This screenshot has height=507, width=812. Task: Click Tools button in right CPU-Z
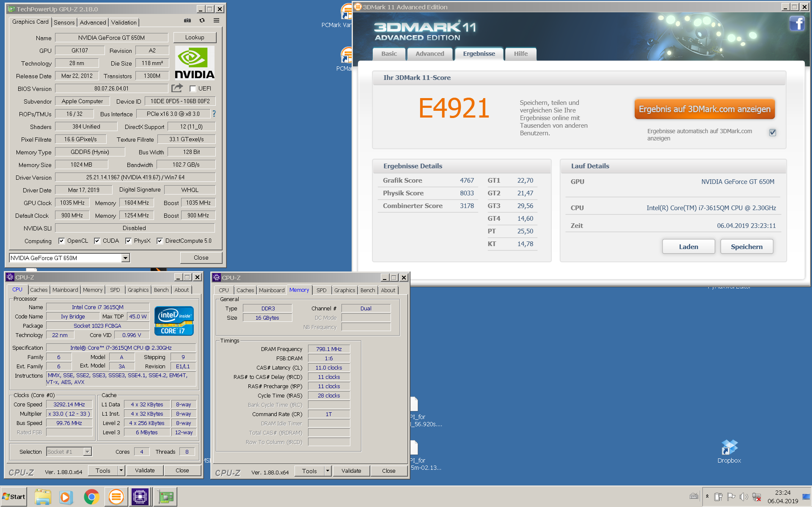tap(309, 471)
